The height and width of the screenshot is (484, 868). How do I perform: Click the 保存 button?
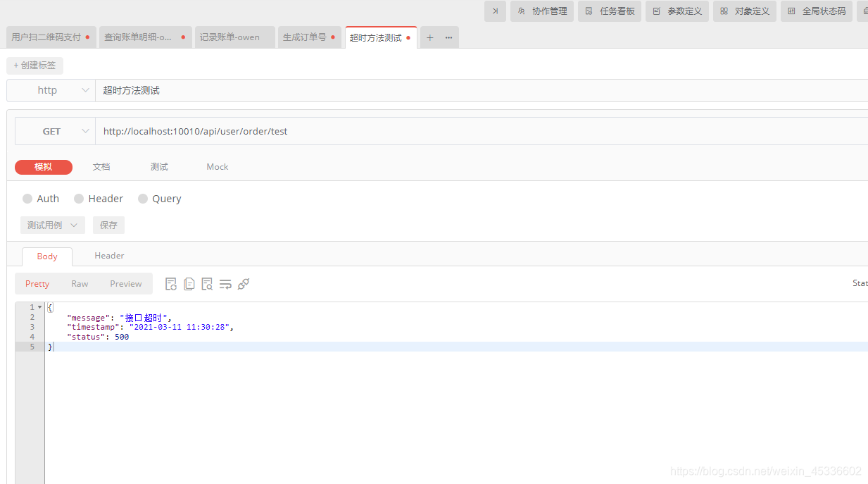(x=108, y=225)
